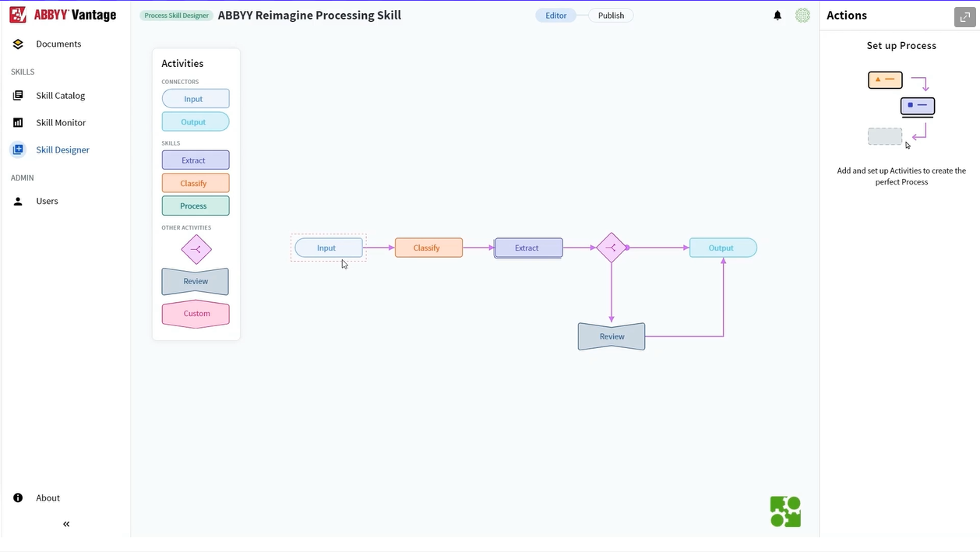Click the Set up Process heading
The width and height of the screenshot is (980, 552).
pyautogui.click(x=901, y=46)
